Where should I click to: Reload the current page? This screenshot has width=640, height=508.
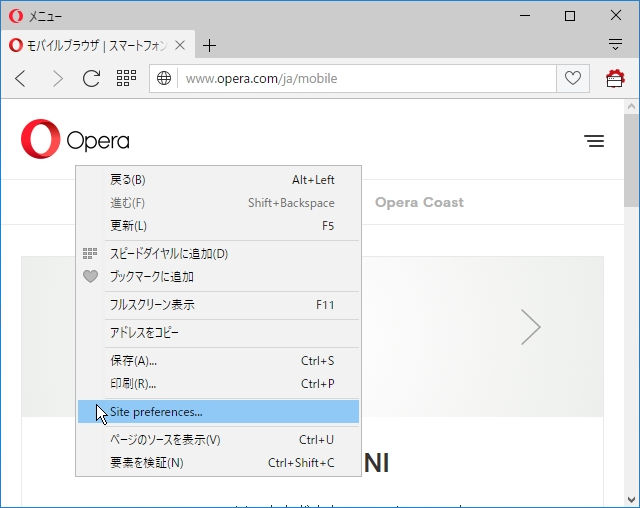[91, 78]
